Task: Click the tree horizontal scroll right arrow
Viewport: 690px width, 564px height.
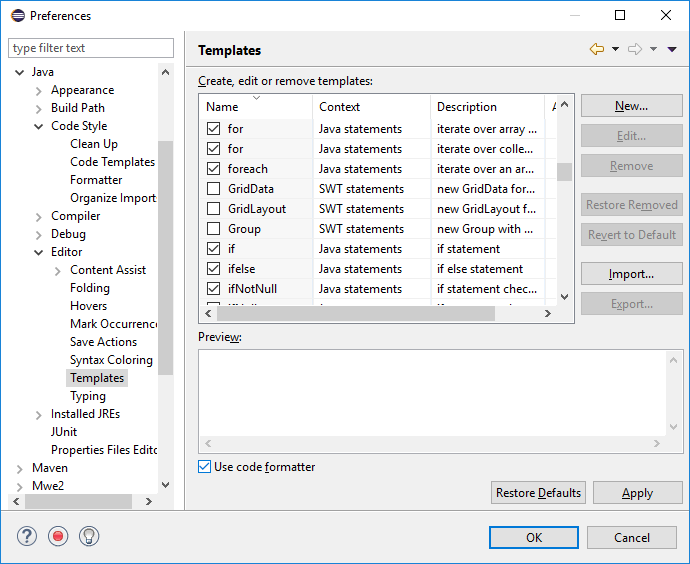Action: click(x=149, y=501)
